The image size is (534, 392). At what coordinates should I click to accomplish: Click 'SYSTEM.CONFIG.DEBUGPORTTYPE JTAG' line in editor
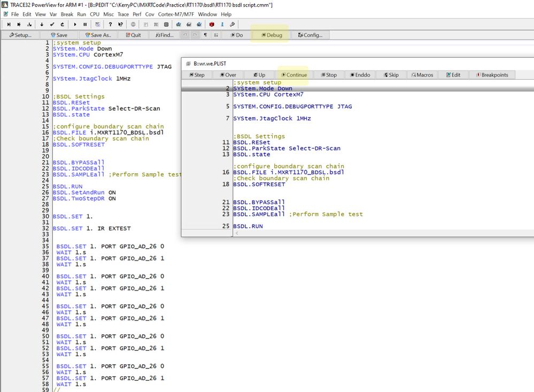[x=112, y=66]
